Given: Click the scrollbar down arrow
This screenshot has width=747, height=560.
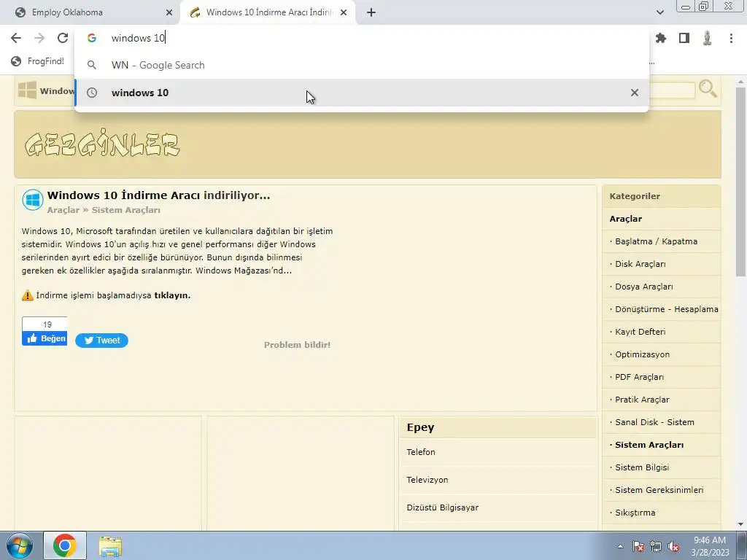Looking at the screenshot, I should 740,525.
